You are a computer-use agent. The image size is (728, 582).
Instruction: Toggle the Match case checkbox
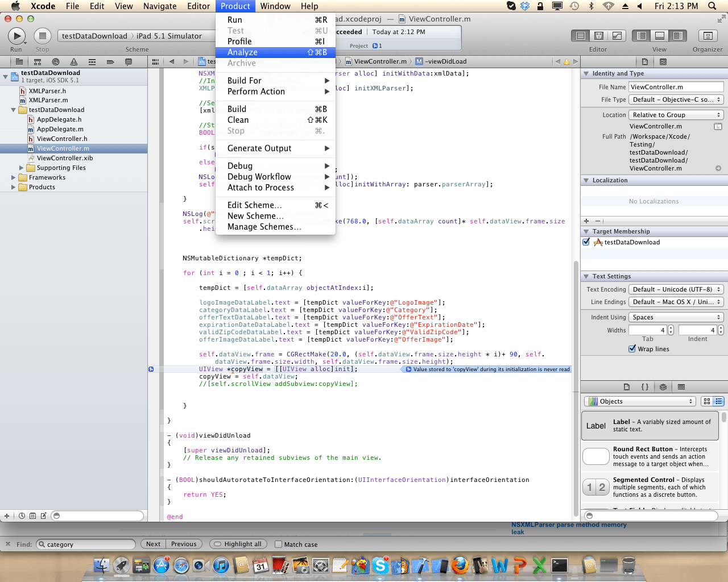point(278,544)
